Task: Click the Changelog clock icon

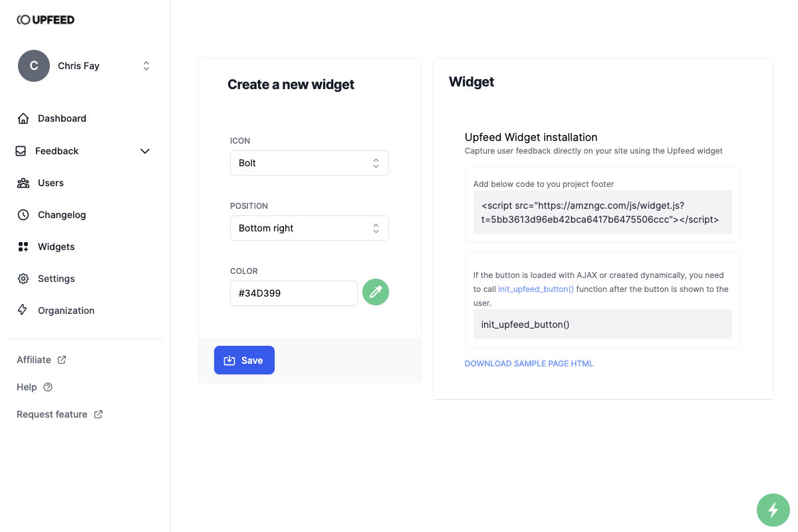Action: tap(23, 215)
